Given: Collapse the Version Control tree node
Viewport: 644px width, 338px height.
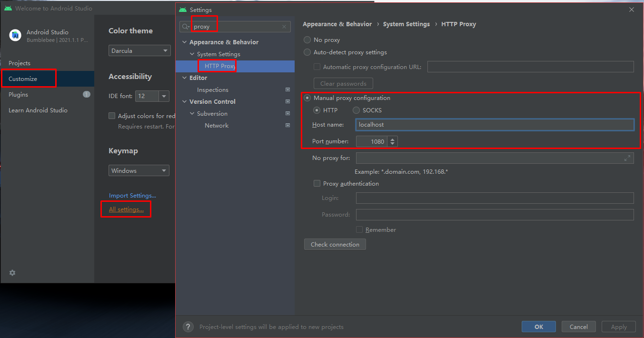Looking at the screenshot, I should pyautogui.click(x=185, y=102).
